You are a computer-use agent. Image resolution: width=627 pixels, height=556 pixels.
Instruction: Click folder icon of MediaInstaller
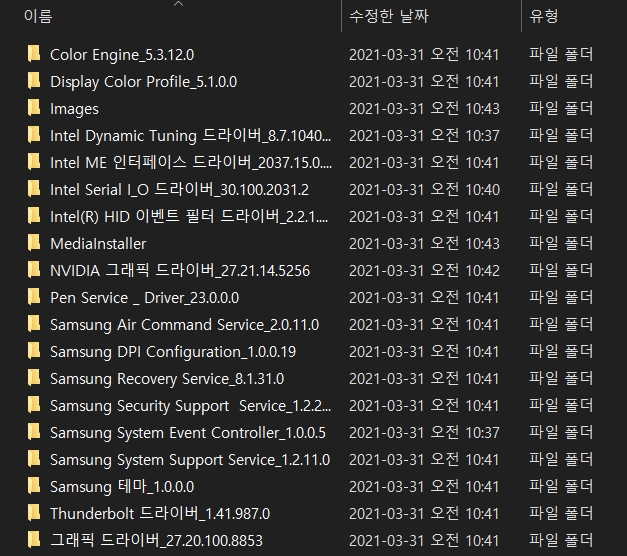(34, 243)
